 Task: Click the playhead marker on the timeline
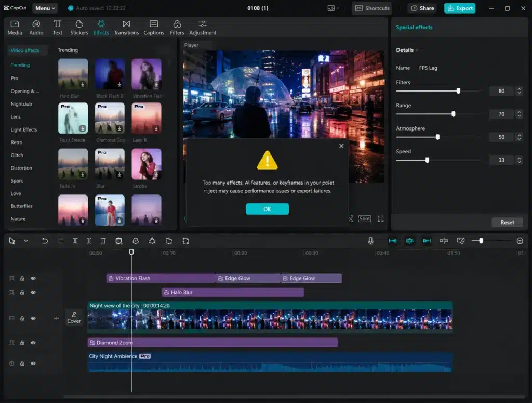[131, 252]
